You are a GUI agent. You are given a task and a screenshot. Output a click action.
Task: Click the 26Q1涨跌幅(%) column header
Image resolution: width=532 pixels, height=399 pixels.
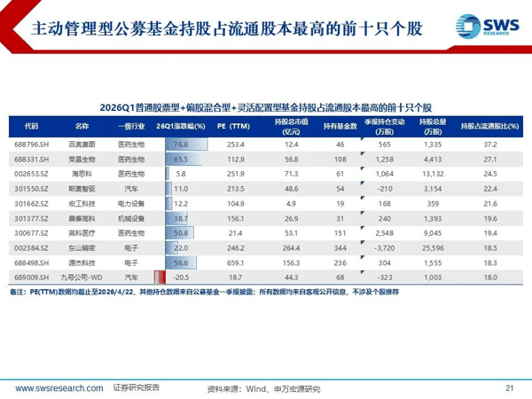(x=182, y=126)
